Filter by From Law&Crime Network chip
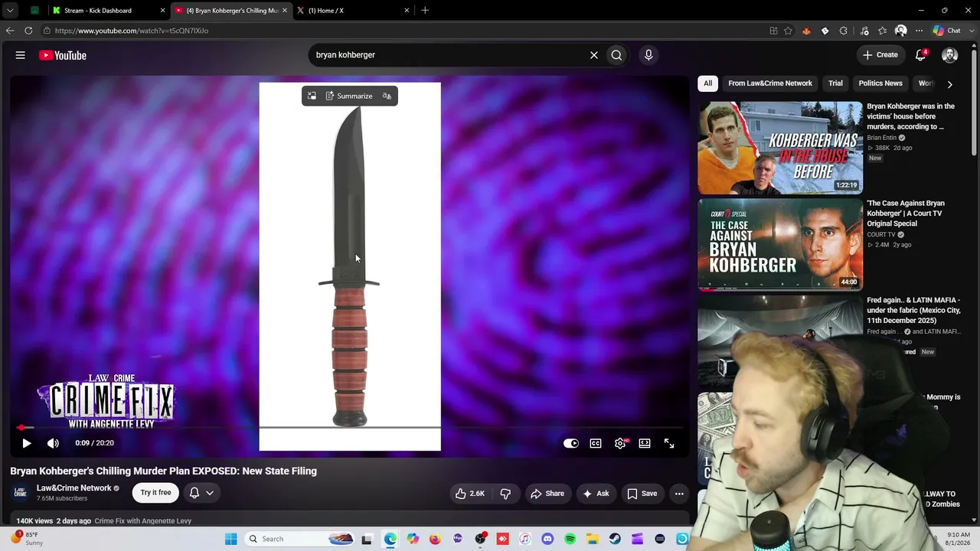 point(770,83)
